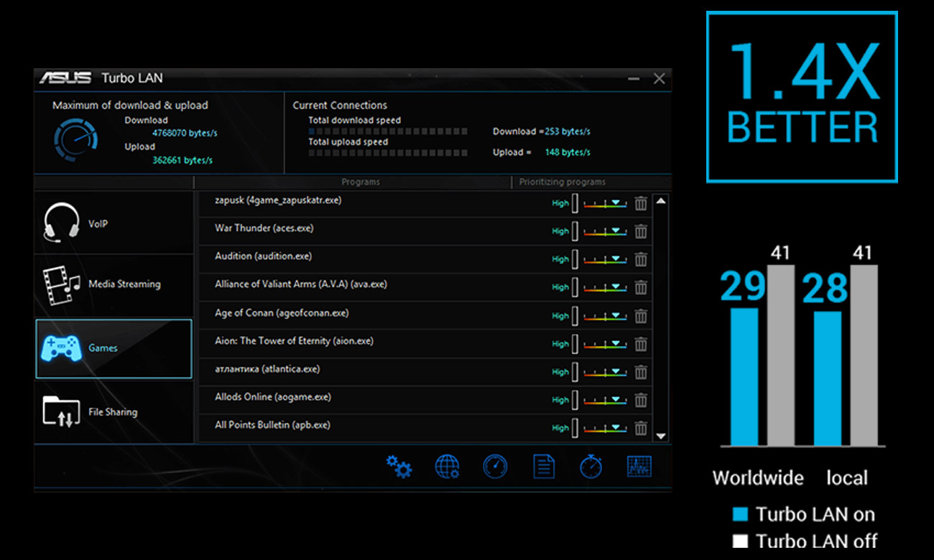Adjust priority slider for All Points Bulletin
Viewport: 934px width, 560px height.
click(605, 429)
